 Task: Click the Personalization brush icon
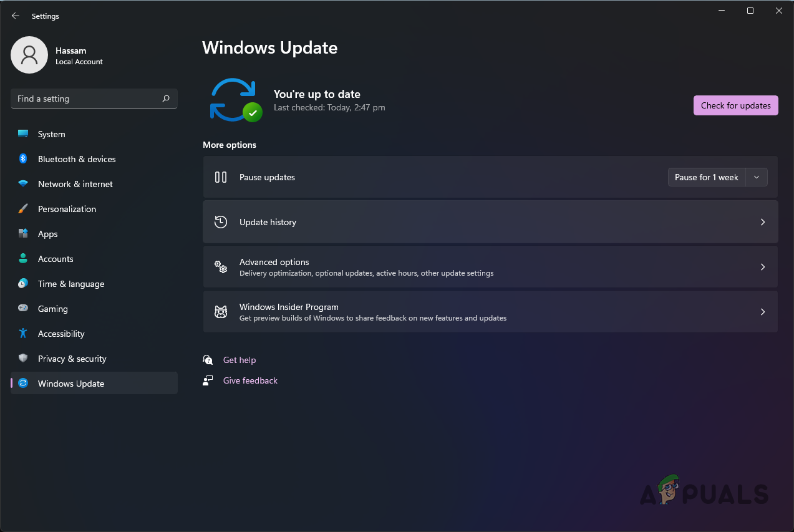click(x=22, y=209)
